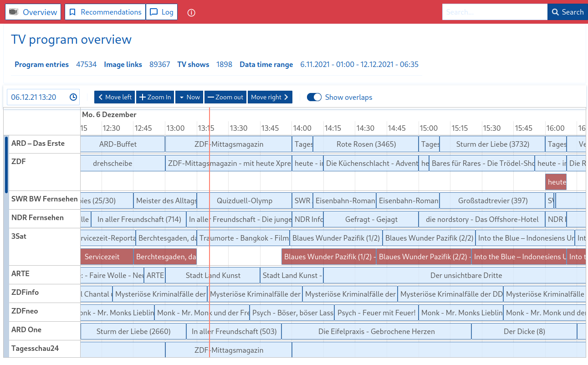Select Gefragt - Gejagt program
588x365 pixels.
[x=371, y=219]
